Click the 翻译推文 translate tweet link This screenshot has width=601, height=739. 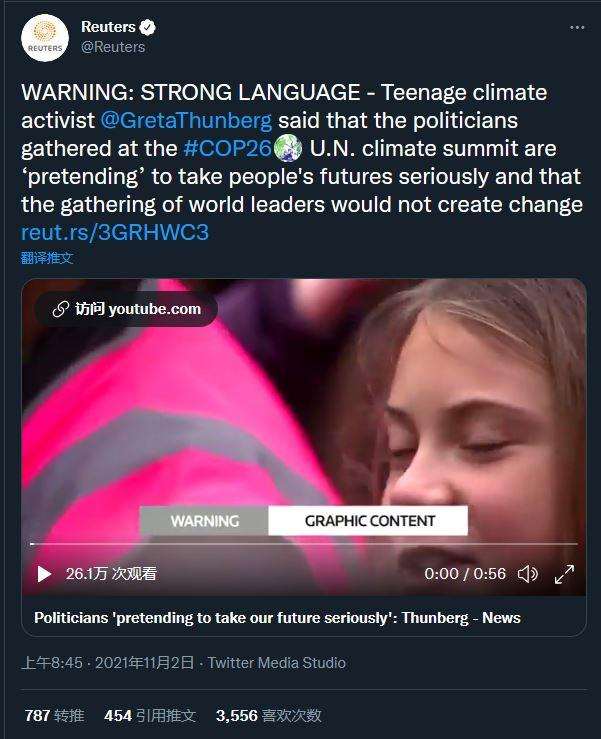tap(47, 258)
